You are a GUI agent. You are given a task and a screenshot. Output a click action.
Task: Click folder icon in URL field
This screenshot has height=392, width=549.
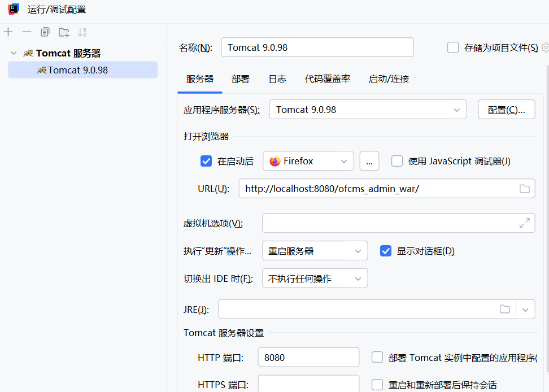tap(524, 189)
